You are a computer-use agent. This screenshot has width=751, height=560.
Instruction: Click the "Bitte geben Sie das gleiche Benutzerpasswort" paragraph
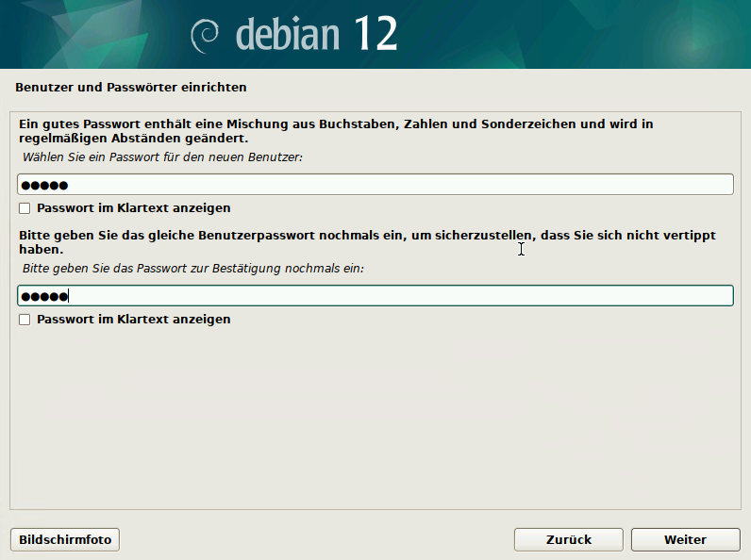click(367, 242)
